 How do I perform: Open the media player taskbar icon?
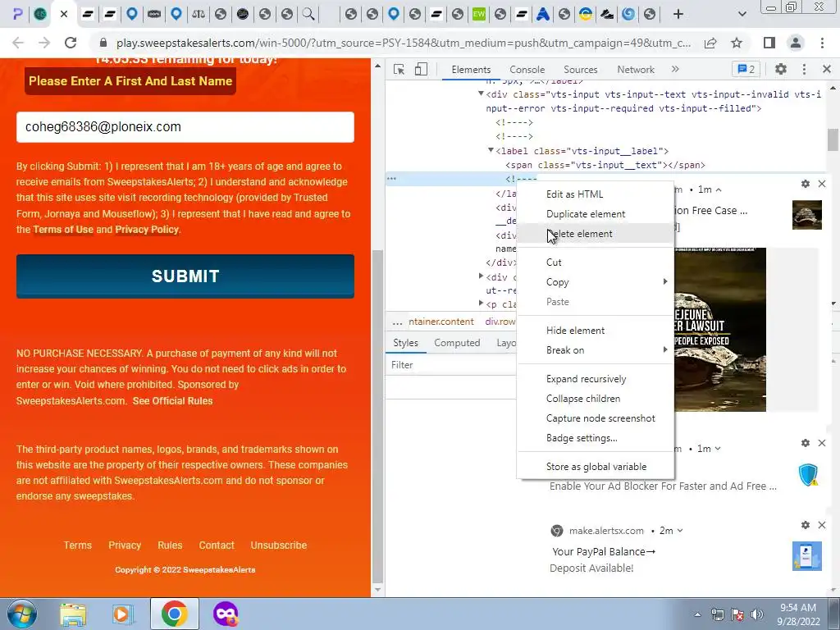[122, 614]
